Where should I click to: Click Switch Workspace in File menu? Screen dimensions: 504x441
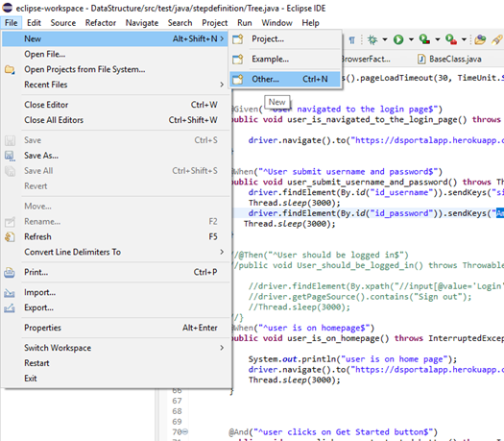pos(117,348)
